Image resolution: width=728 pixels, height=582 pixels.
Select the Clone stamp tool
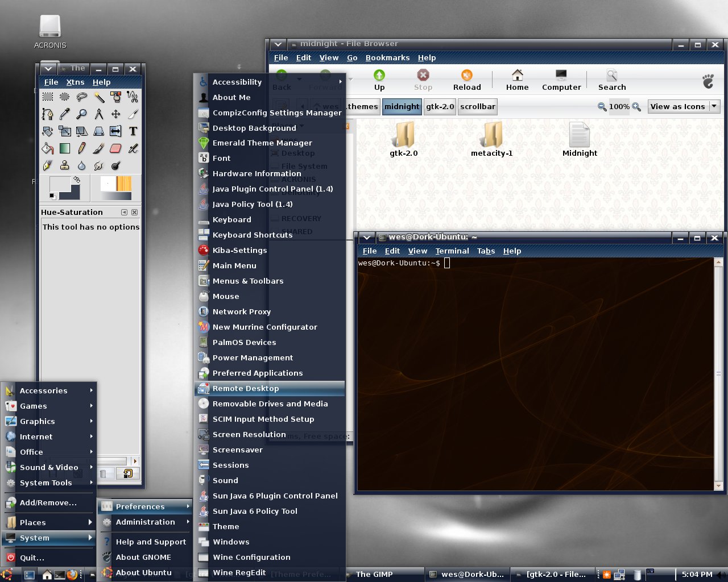pyautogui.click(x=65, y=165)
